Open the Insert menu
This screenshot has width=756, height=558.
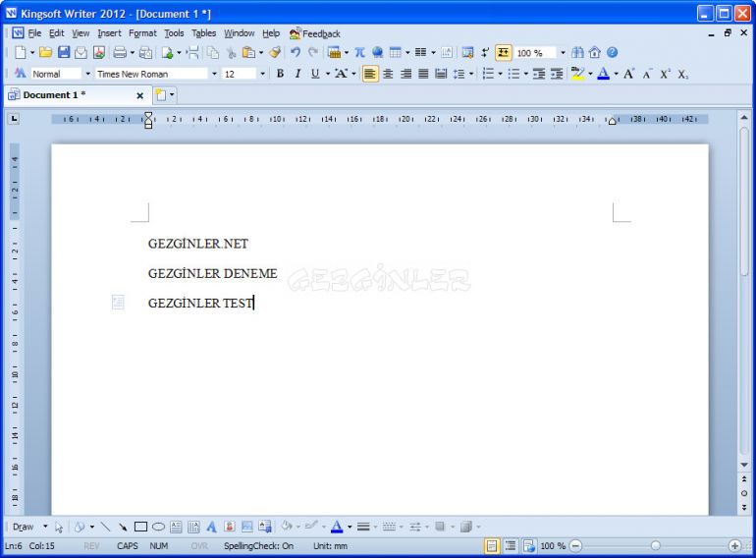pos(109,33)
